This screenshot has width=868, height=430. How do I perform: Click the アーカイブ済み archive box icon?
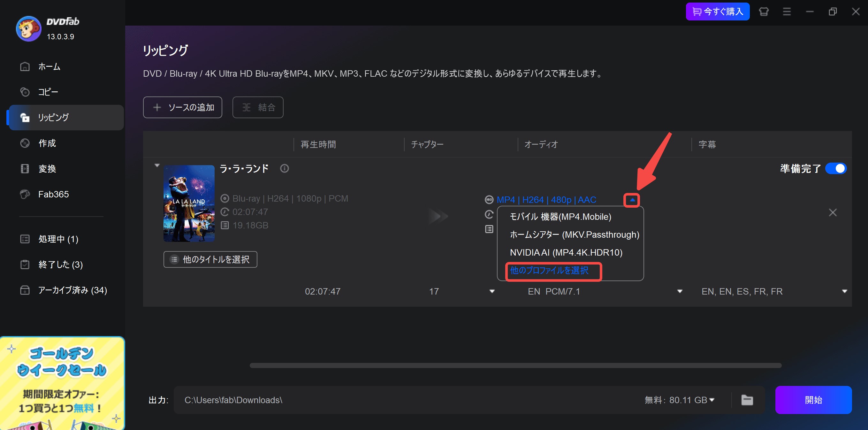click(25, 290)
